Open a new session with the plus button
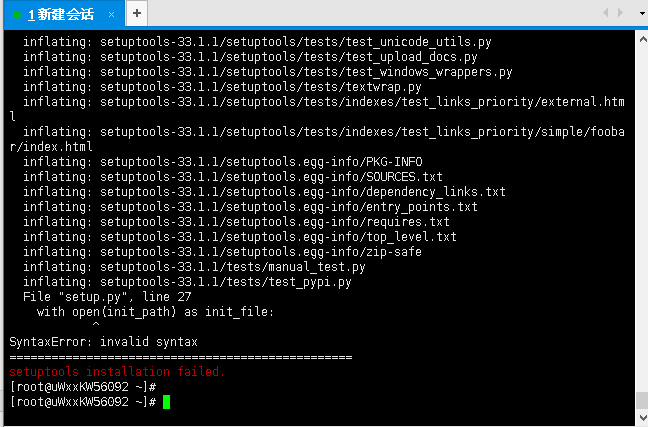 [137, 14]
